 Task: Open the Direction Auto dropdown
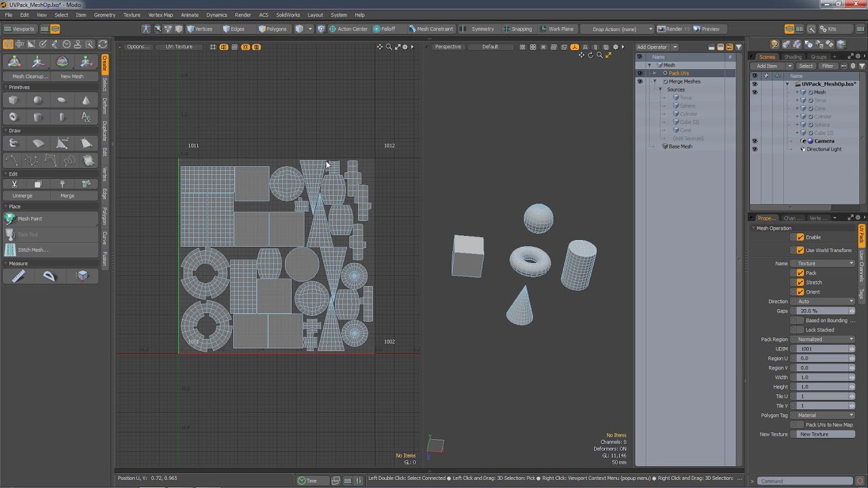(826, 301)
